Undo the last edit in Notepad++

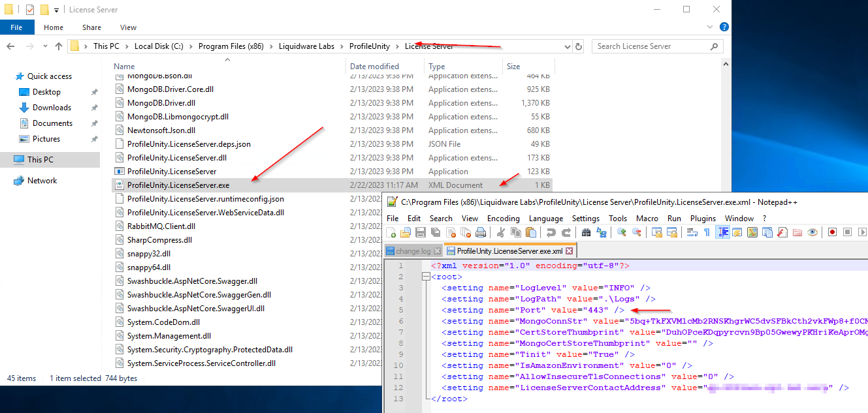[x=551, y=232]
